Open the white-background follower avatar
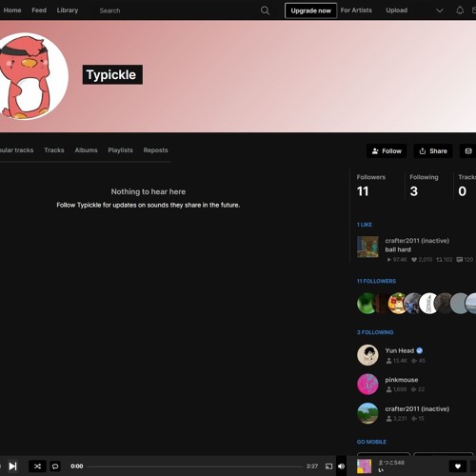This screenshot has height=476, width=476. pyautogui.click(x=428, y=304)
